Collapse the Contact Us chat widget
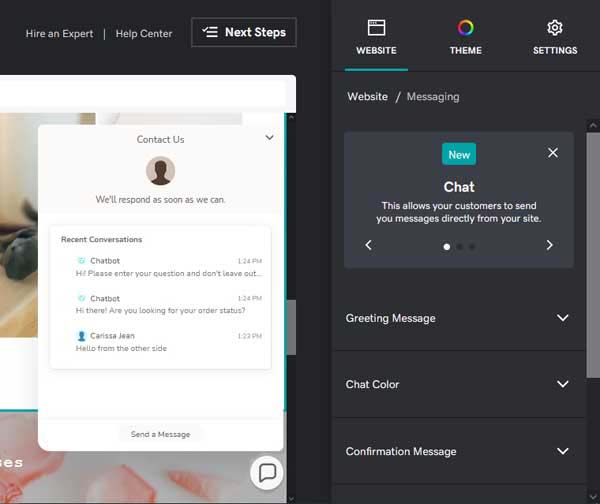This screenshot has width=600, height=504. (x=269, y=138)
